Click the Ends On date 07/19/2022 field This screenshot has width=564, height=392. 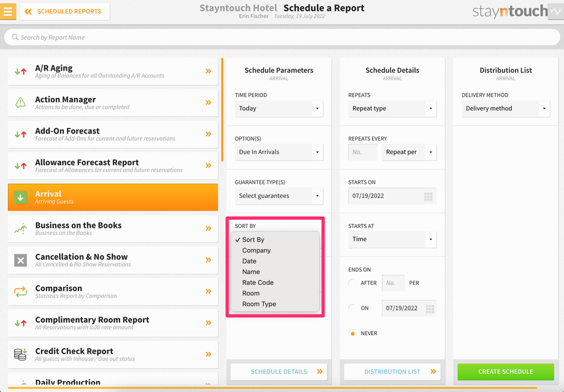pos(409,308)
